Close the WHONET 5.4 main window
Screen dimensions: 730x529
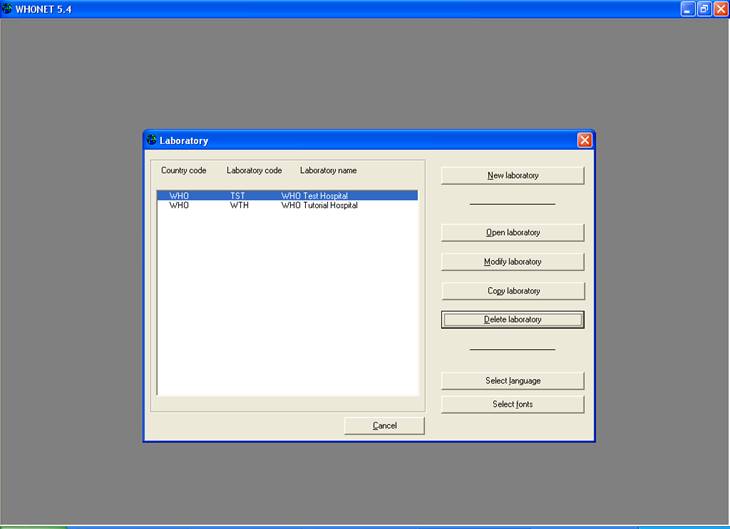click(x=721, y=9)
